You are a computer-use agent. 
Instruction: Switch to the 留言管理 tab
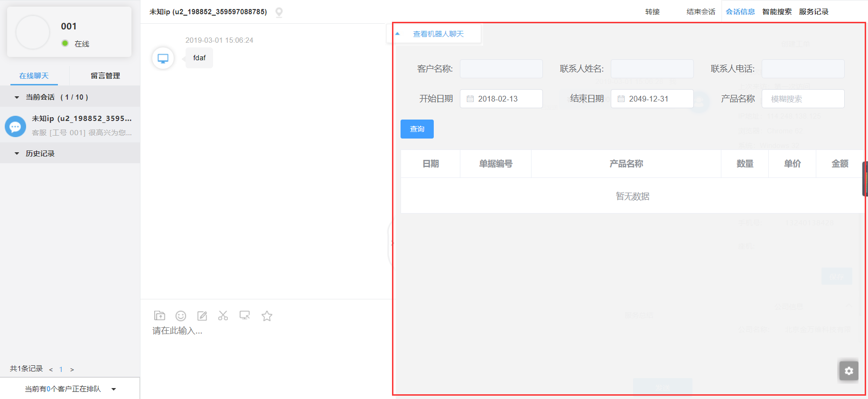[x=105, y=76]
